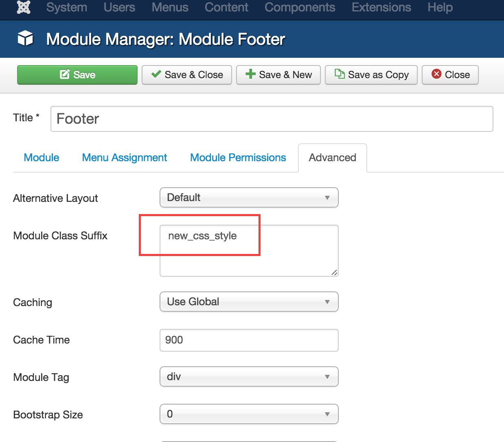Open the Help menu
This screenshot has width=504, height=442.
pos(440,7)
